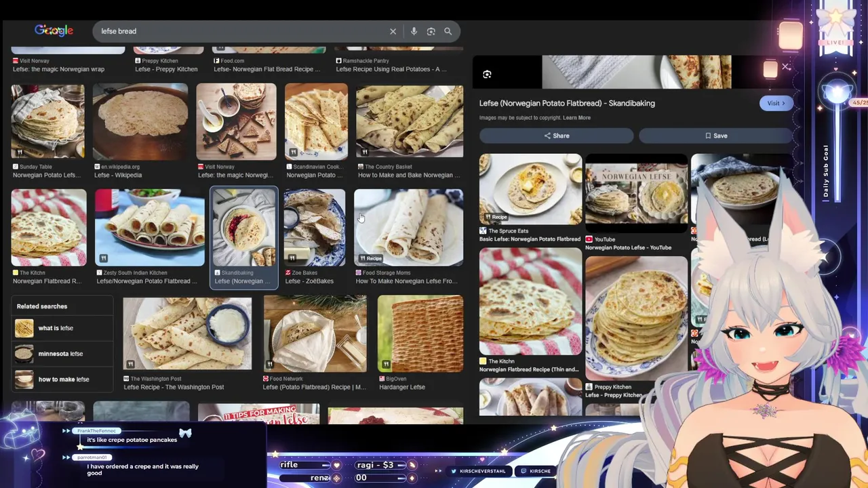Viewport: 868px width, 488px height.
Task: Clear the search box text
Action: (393, 31)
